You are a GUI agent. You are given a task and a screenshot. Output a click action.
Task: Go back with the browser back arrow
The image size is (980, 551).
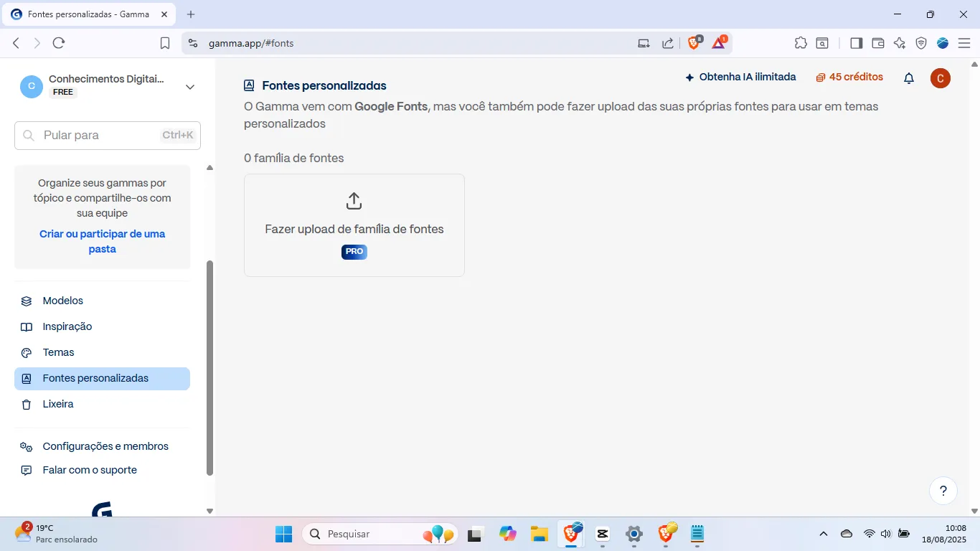coord(16,43)
